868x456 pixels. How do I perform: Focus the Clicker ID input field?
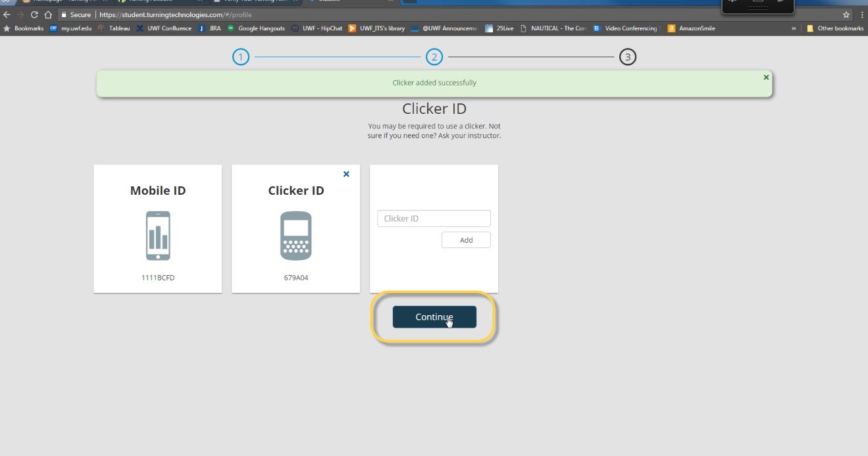pos(434,218)
